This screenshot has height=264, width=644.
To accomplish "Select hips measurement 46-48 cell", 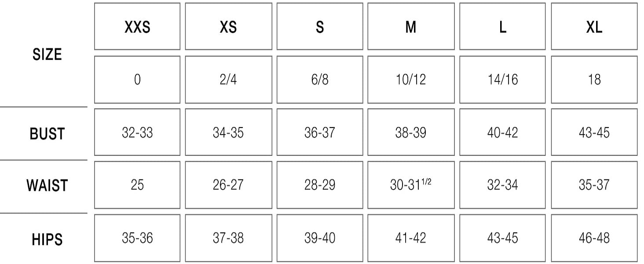I will coord(594,238).
